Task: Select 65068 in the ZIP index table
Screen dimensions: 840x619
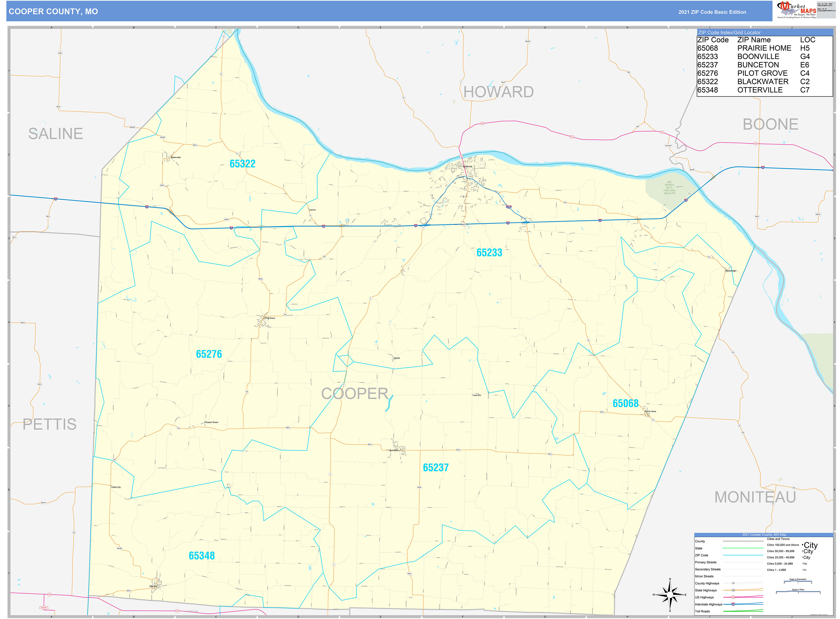Action: coord(707,48)
